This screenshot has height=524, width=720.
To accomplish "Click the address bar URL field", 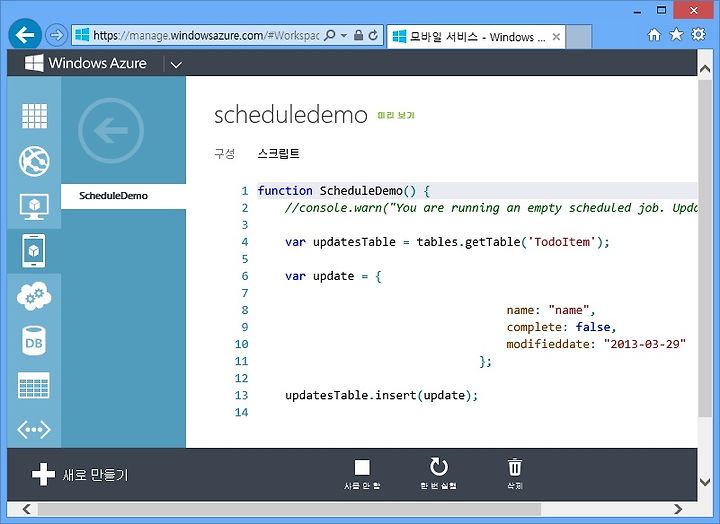I will tap(206, 35).
